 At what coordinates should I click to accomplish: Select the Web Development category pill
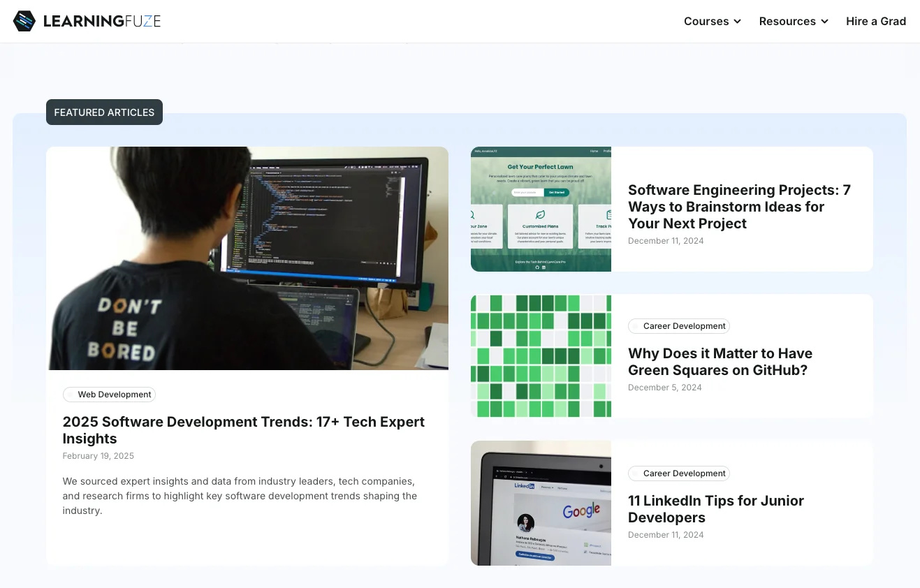(x=109, y=394)
